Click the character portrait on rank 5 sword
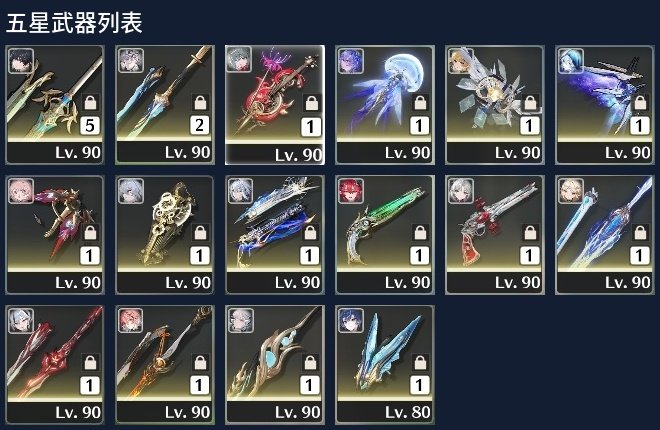 (x=21, y=61)
